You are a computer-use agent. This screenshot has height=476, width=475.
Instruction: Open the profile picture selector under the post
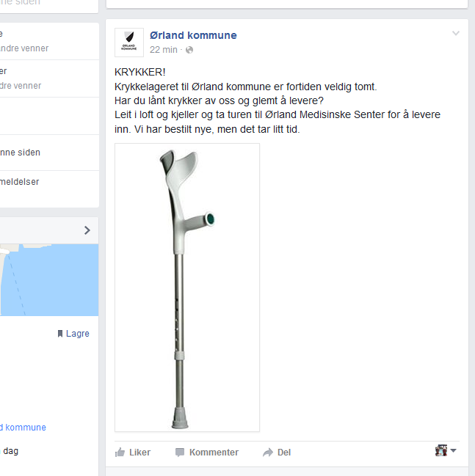[445, 450]
